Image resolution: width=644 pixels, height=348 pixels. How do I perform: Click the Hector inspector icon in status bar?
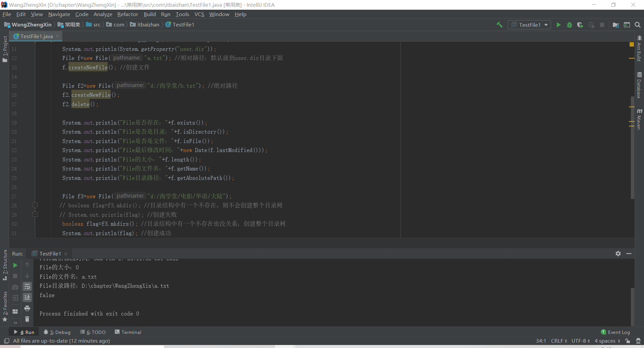click(638, 341)
